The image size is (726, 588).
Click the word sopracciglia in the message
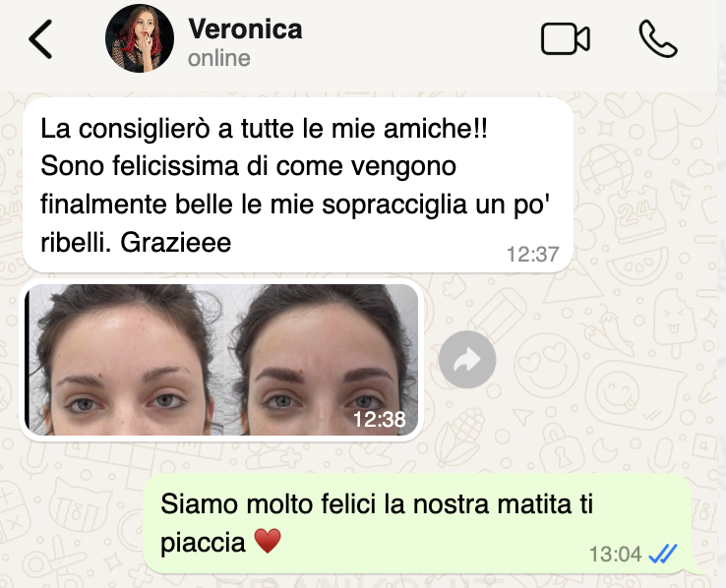[x=394, y=205]
